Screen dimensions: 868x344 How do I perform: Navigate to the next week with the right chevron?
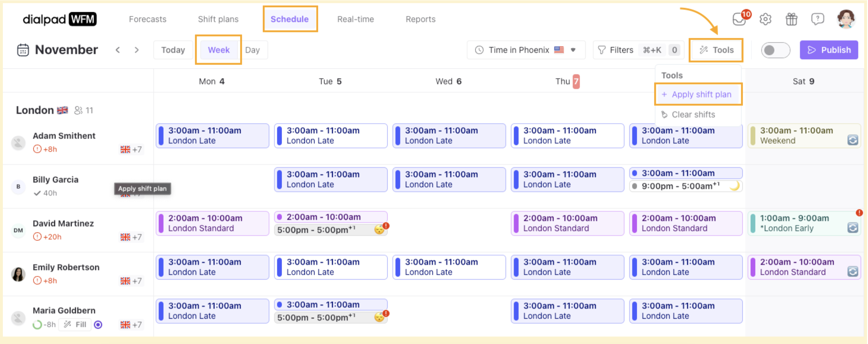pos(137,50)
